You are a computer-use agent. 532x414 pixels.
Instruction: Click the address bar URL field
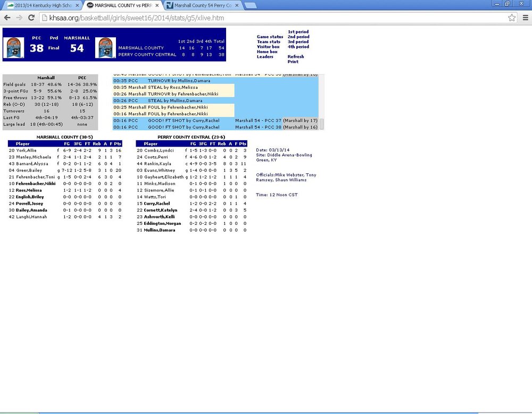[274, 18]
